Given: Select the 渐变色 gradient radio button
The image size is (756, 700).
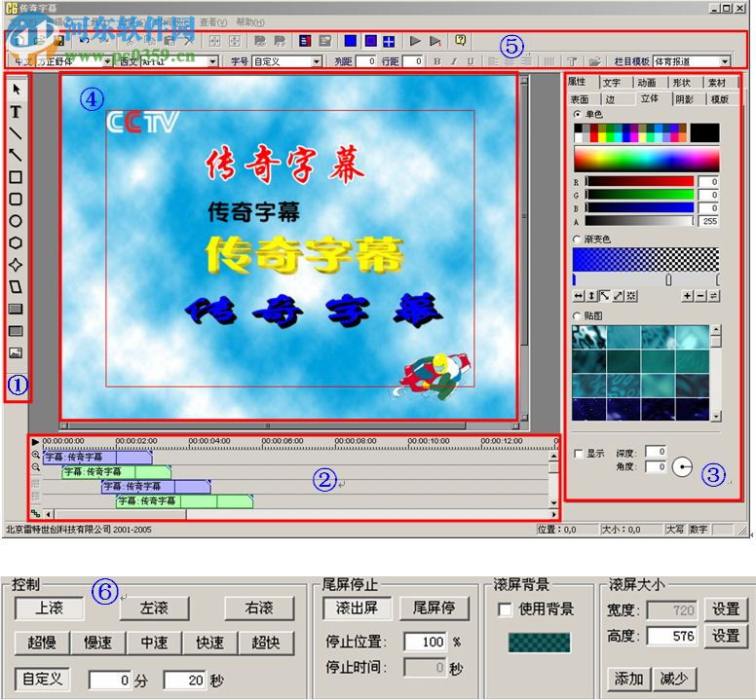Looking at the screenshot, I should point(577,239).
